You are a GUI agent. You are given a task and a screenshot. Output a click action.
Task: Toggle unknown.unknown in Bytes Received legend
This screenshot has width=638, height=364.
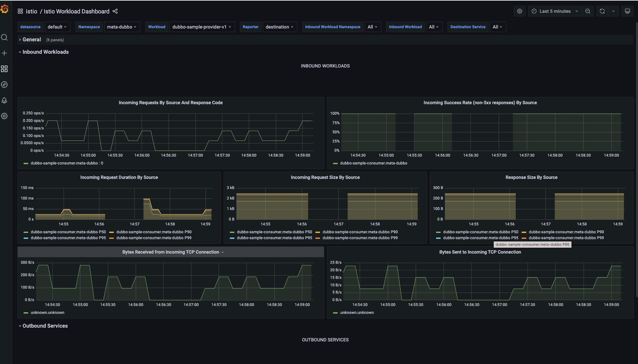tap(48, 313)
